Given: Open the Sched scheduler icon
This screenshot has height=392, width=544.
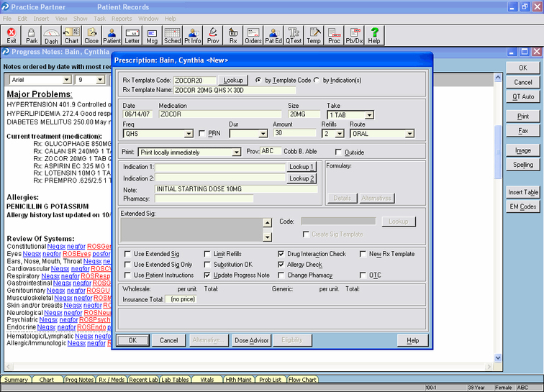Looking at the screenshot, I should click(173, 35).
